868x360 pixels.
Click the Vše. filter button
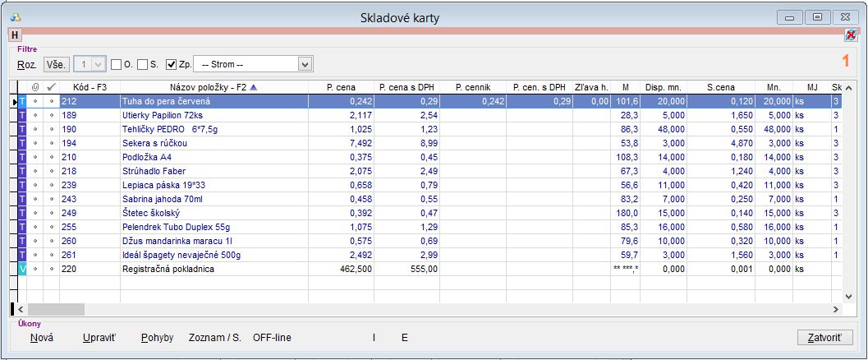[x=57, y=64]
